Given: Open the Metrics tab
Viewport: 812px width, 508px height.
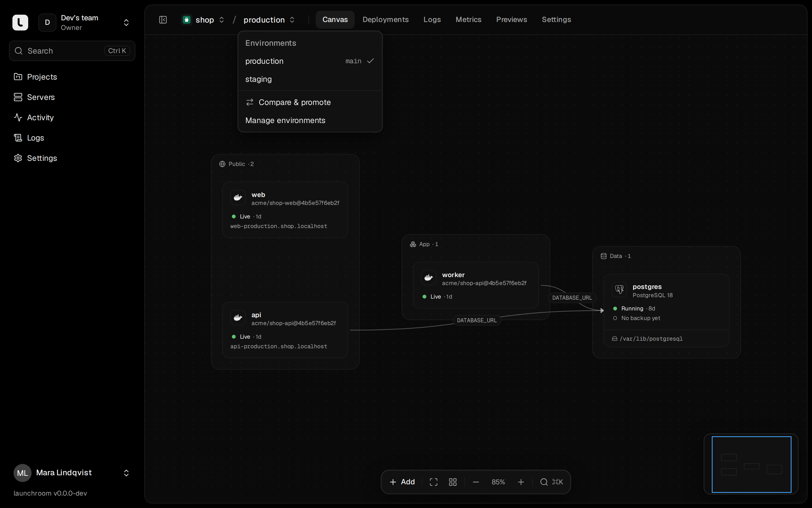Looking at the screenshot, I should pyautogui.click(x=468, y=19).
